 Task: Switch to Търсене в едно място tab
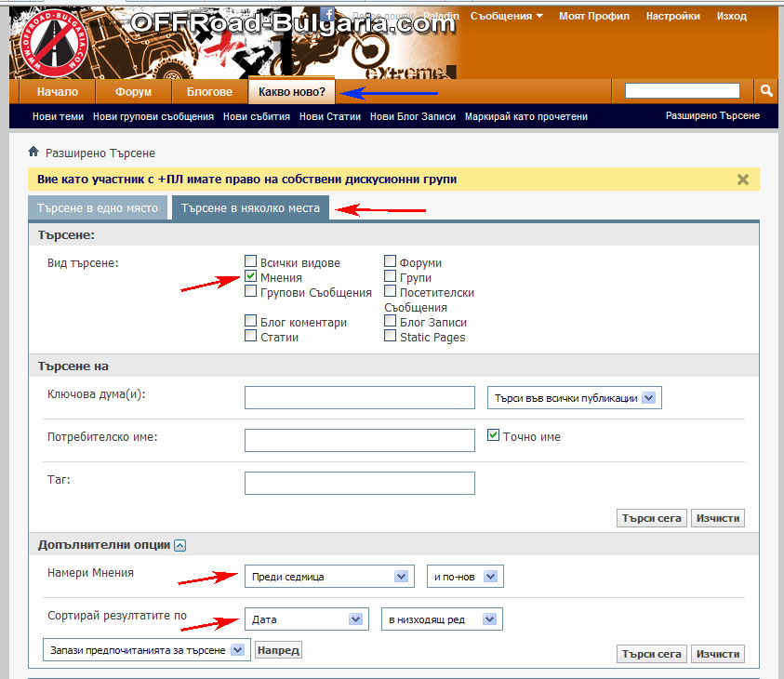coord(98,208)
